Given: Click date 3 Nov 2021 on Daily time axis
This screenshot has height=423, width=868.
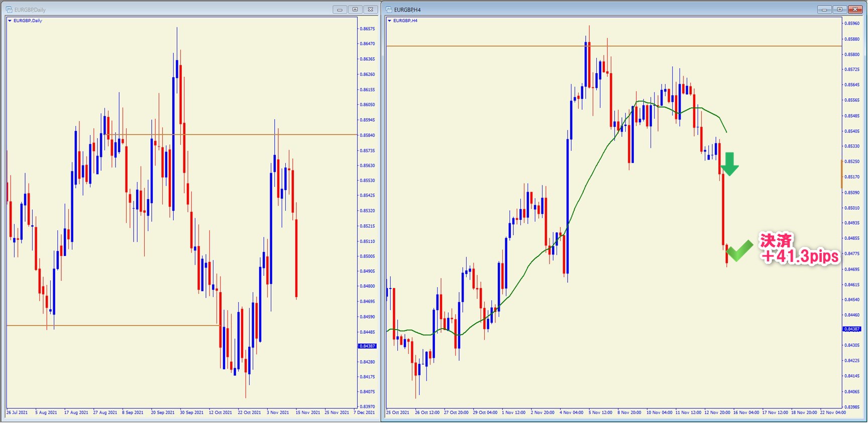Looking at the screenshot, I should click(x=278, y=413).
